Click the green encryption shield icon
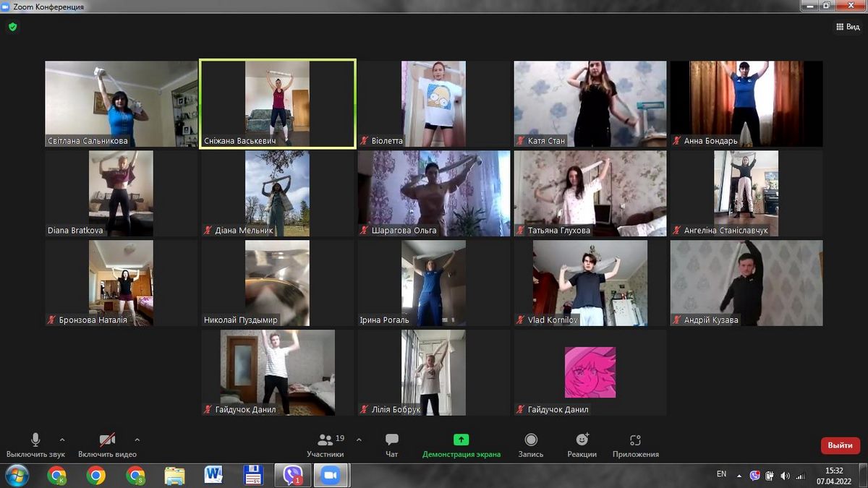Image resolution: width=868 pixels, height=488 pixels. (x=12, y=27)
